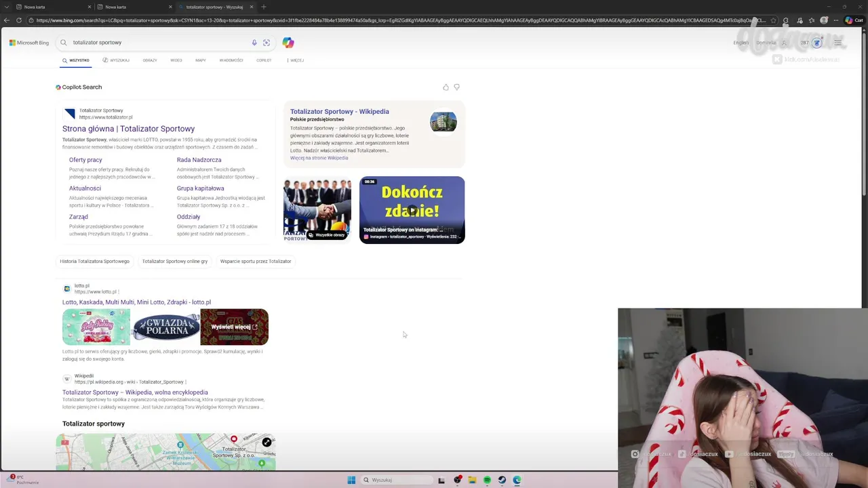Switch Bing language to English
868x488 pixels.
[x=741, y=43]
